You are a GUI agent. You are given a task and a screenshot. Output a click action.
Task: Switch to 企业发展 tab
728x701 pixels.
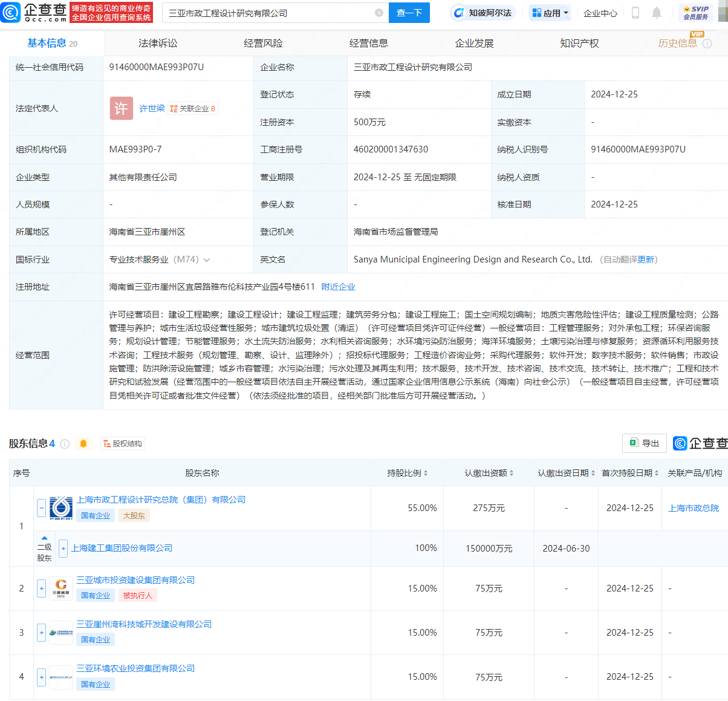[474, 44]
